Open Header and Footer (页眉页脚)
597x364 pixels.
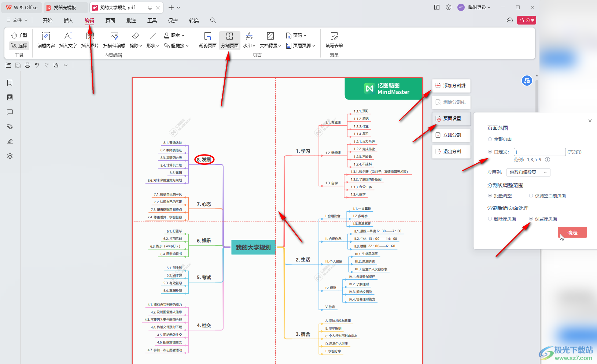pos(301,46)
